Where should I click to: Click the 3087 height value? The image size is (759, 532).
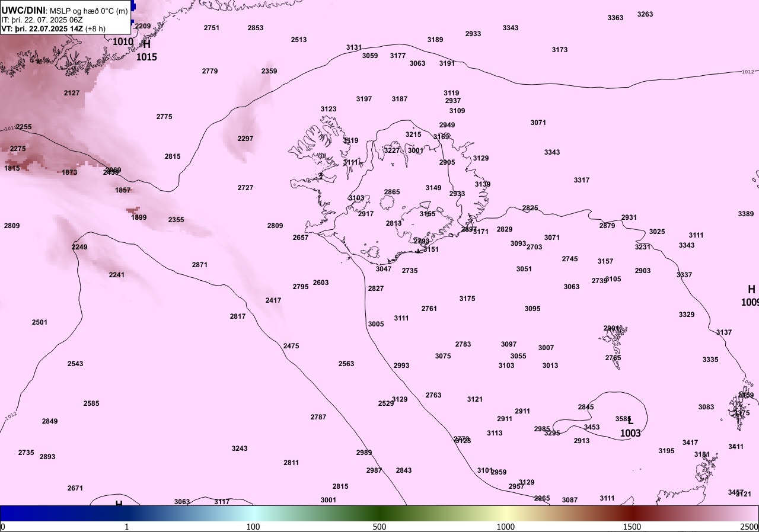(x=570, y=500)
